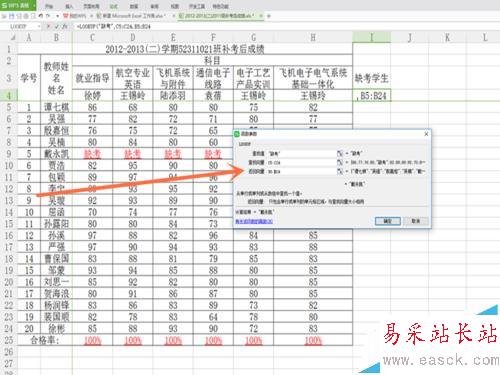Screen dimensions: 500x375
Task: Expand the name box dropdown arrow
Action: pos(39,26)
